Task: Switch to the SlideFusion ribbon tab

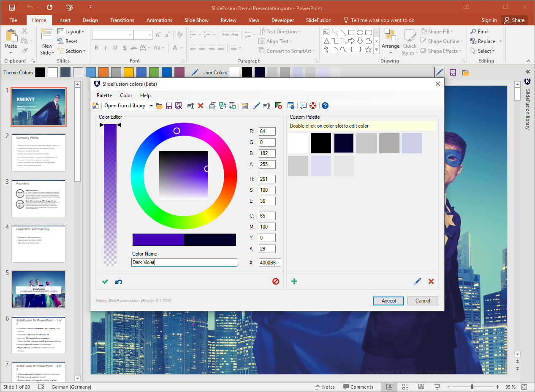Action: (318, 20)
